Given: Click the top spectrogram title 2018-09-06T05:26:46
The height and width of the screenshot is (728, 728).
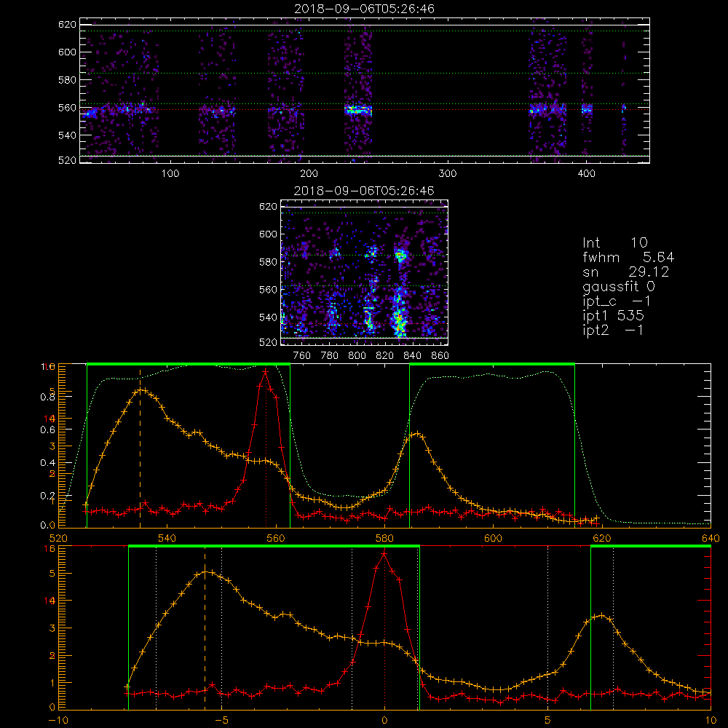Looking at the screenshot, I should coord(365,9).
